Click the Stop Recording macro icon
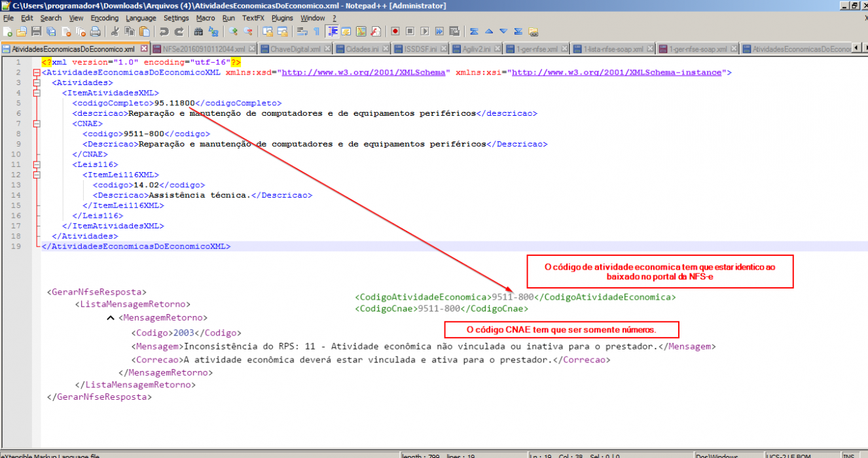868x458 pixels. point(410,31)
